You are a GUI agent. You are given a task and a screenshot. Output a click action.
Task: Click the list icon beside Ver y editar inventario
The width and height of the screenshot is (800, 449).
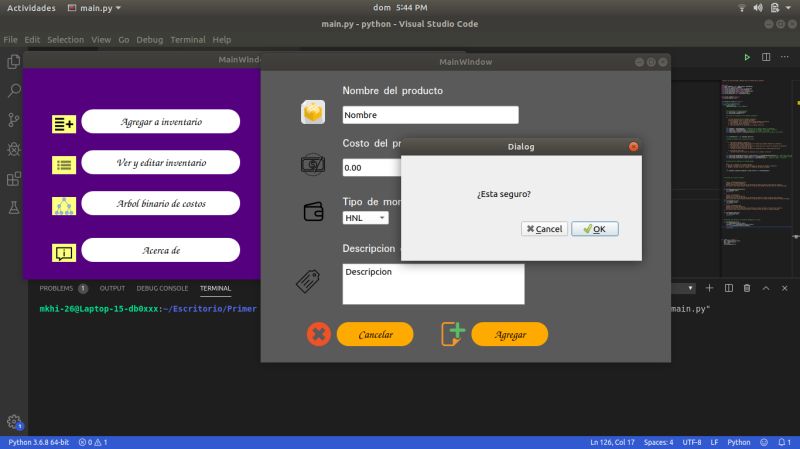point(64,165)
